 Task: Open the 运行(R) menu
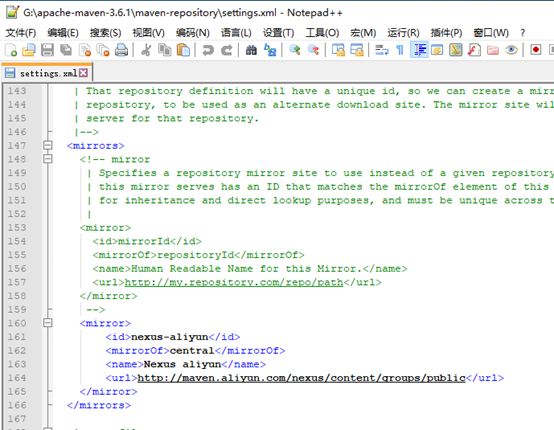(403, 33)
